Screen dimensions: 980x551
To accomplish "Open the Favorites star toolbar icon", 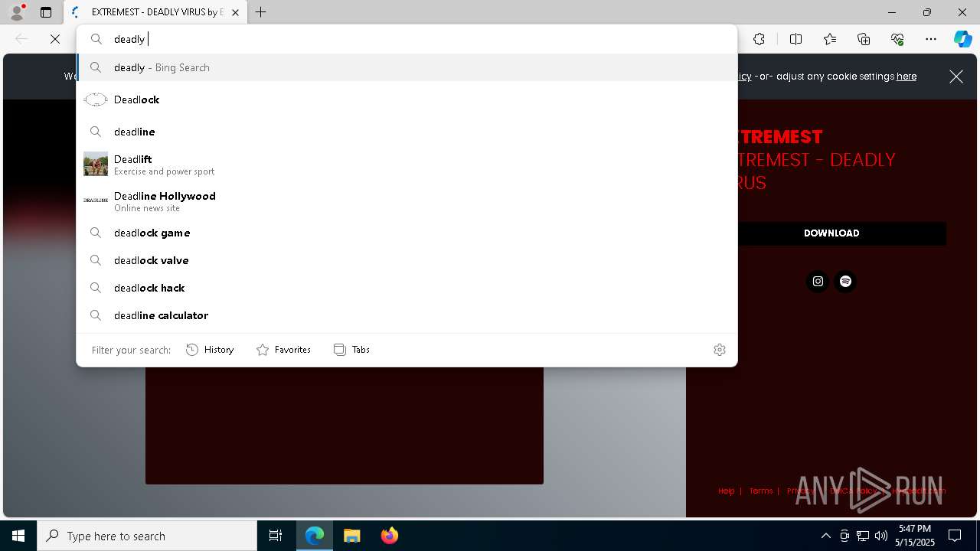I will pos(830,39).
